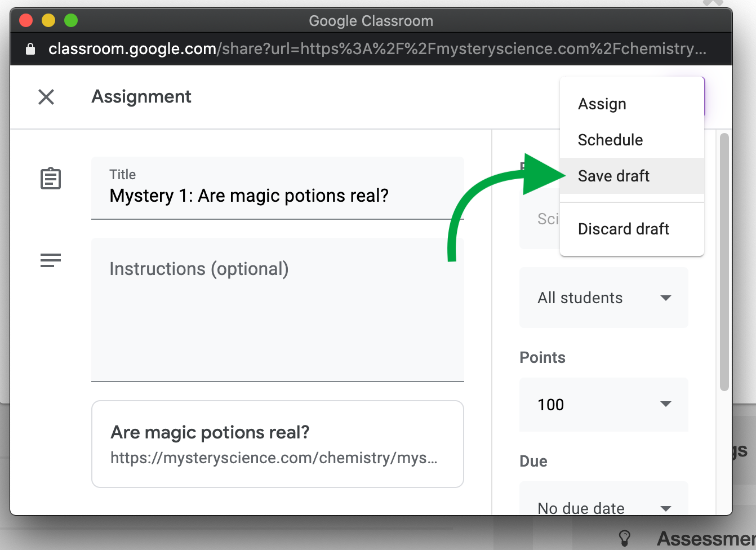Edit the Title field text
Screen dimensions: 756x550
(x=278, y=188)
